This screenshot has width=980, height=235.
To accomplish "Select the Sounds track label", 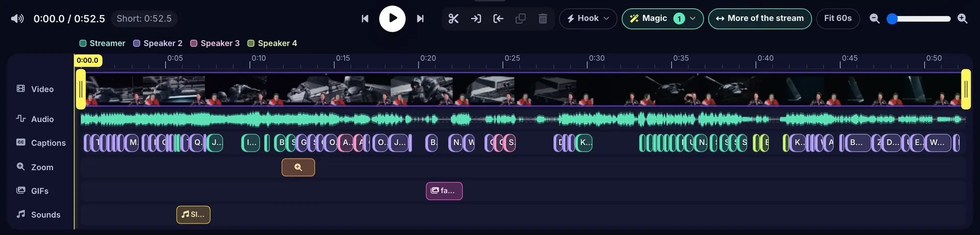I will tap(46, 214).
